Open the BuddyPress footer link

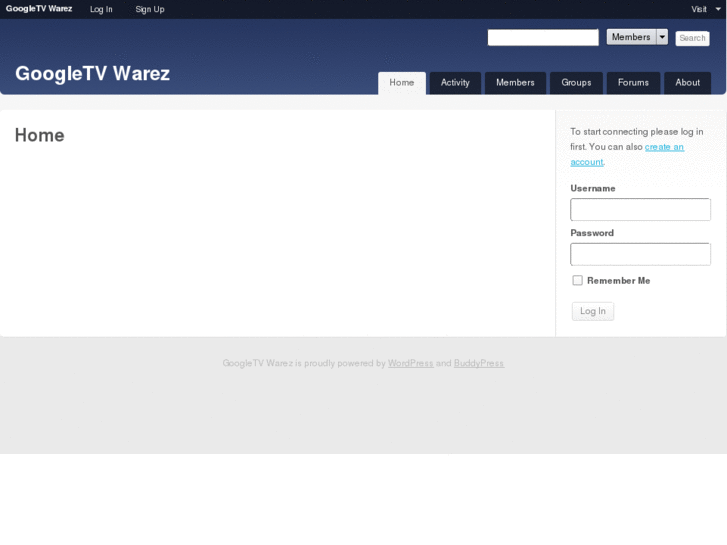(x=478, y=363)
